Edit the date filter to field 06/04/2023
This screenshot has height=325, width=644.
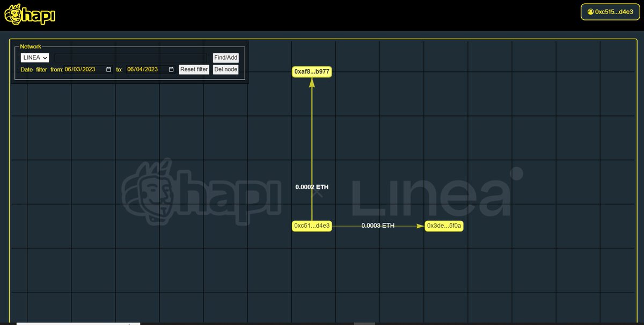(x=151, y=69)
